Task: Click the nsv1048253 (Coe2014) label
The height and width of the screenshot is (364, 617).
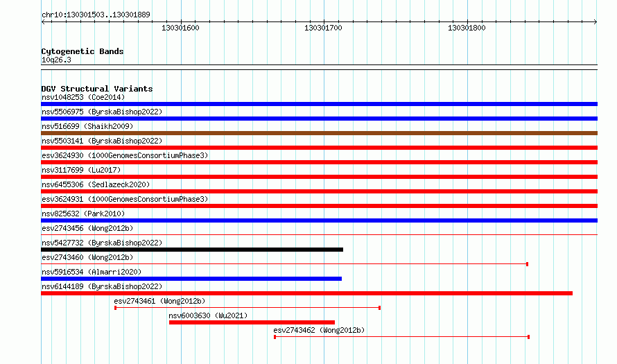Action: coord(83,97)
